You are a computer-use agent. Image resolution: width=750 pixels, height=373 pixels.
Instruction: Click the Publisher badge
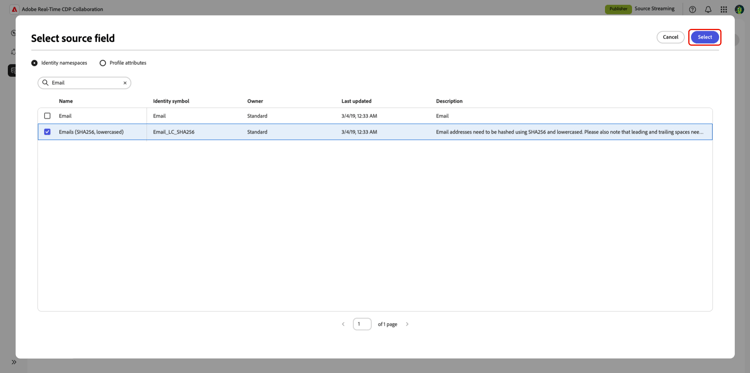(x=618, y=9)
